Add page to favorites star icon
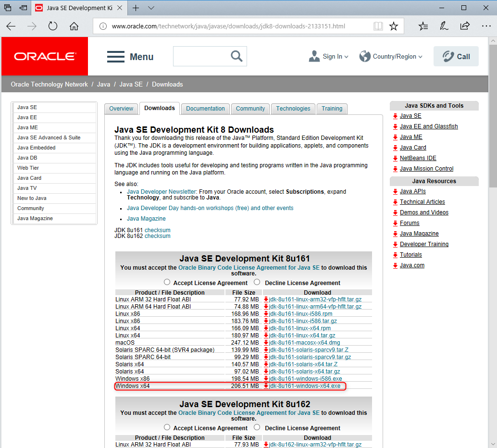This screenshot has width=497, height=448. click(394, 26)
